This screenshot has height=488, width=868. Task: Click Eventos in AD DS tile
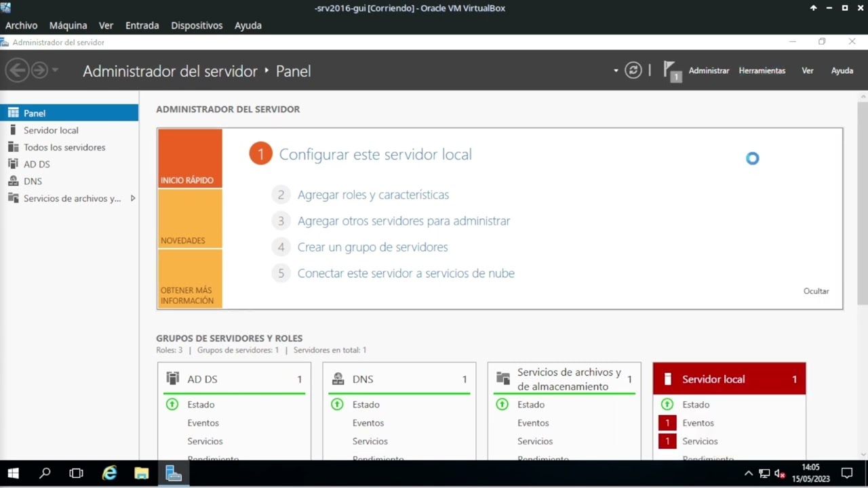203,423
